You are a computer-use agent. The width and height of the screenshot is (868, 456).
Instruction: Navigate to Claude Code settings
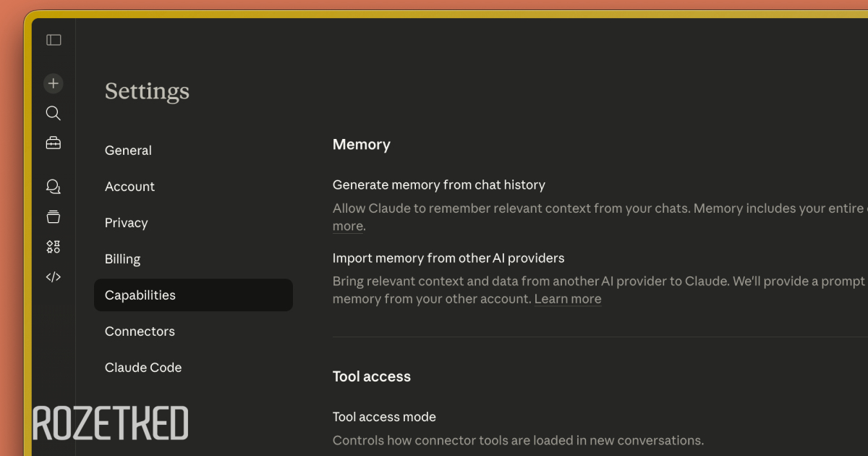[143, 368]
